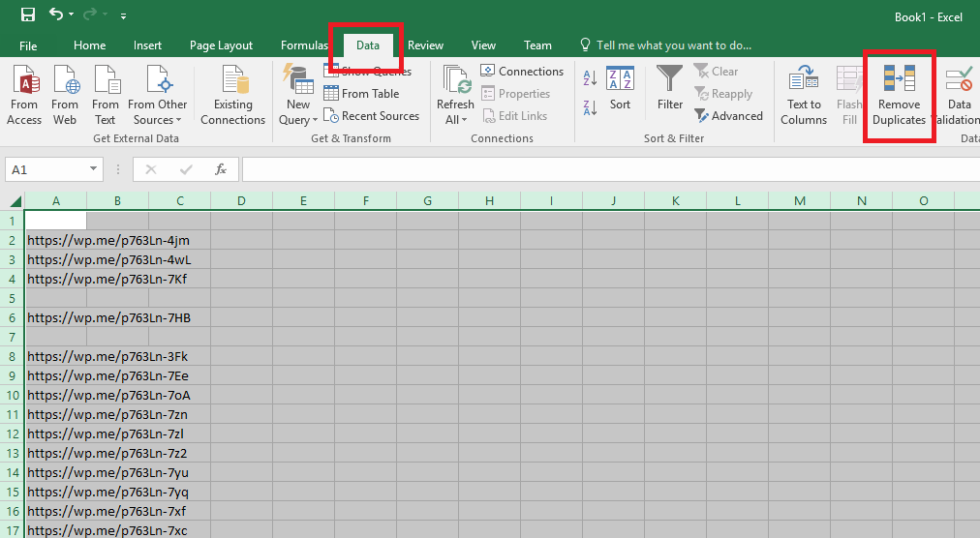Open the Name Box dropdown arrow

[x=93, y=168]
